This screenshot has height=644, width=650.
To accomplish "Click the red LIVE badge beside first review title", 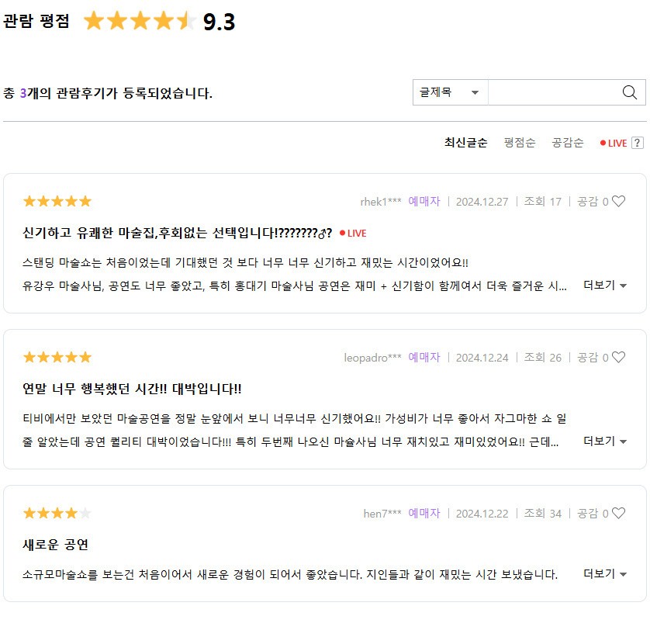I will 353,233.
